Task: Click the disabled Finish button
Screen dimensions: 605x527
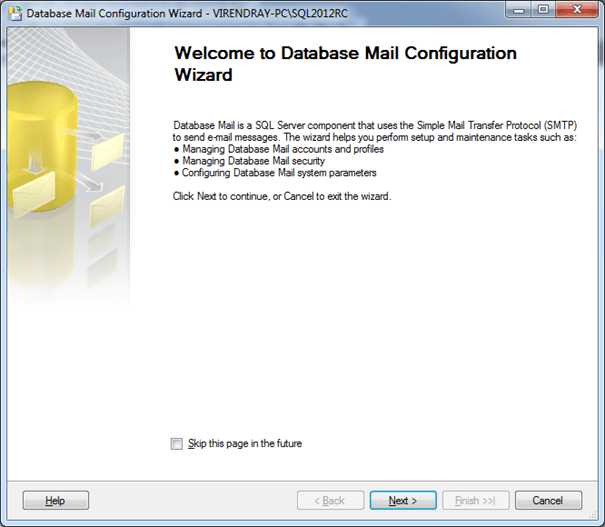Action: click(x=476, y=500)
